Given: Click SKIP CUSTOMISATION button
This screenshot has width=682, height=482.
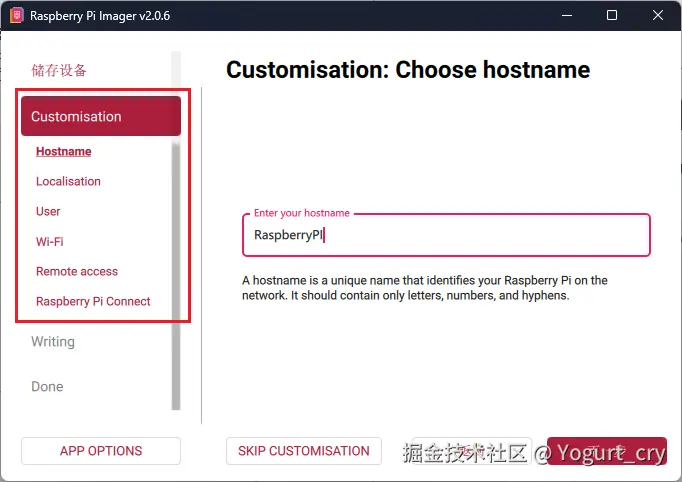Looking at the screenshot, I should click(304, 451).
